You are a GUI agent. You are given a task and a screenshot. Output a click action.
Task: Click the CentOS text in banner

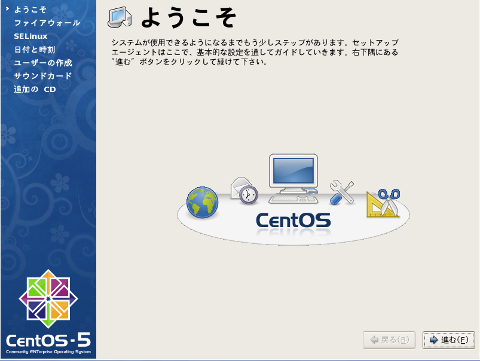click(293, 221)
